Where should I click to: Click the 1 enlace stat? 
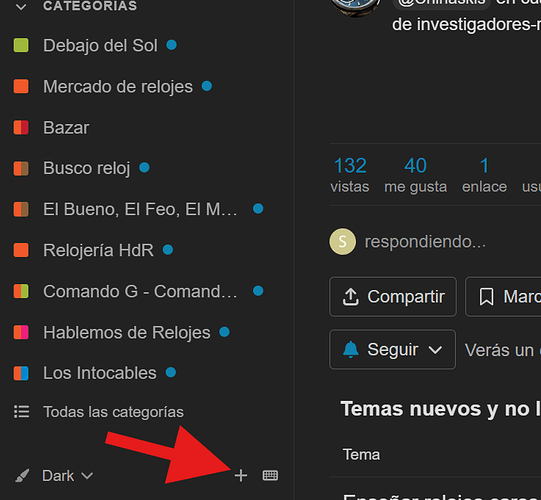click(x=484, y=175)
